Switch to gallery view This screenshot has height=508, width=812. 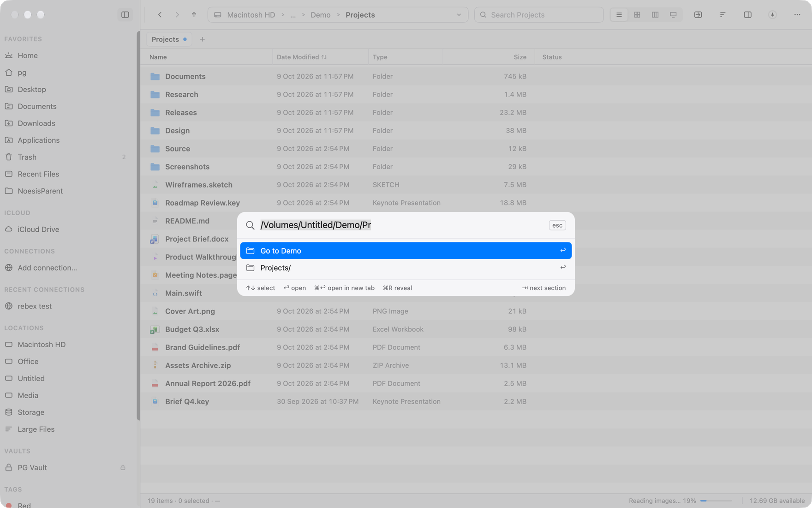pyautogui.click(x=673, y=15)
